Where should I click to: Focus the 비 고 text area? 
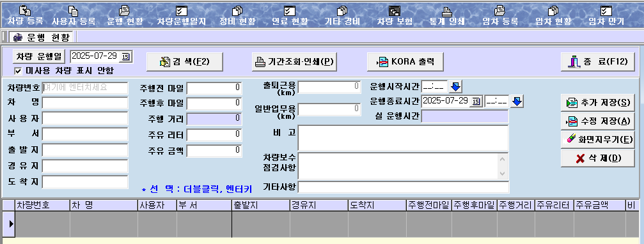click(x=404, y=138)
